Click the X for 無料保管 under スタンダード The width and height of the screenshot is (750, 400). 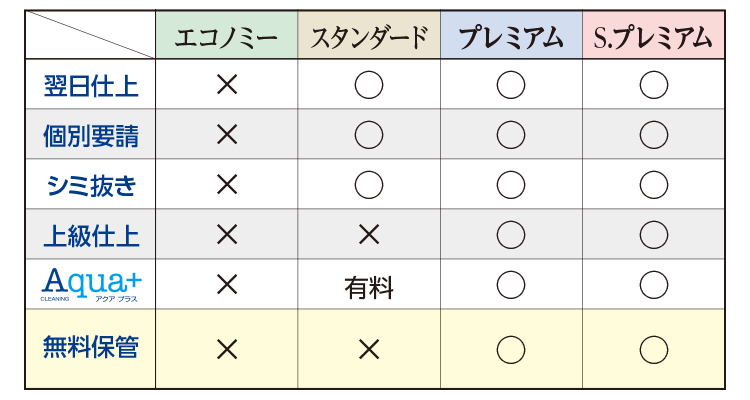(369, 349)
